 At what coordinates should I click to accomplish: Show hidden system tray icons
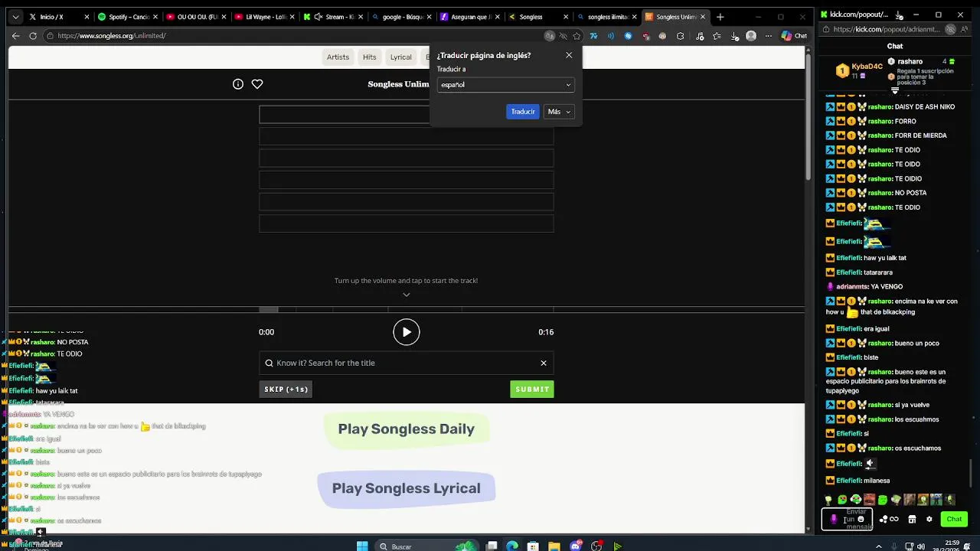[878, 546]
